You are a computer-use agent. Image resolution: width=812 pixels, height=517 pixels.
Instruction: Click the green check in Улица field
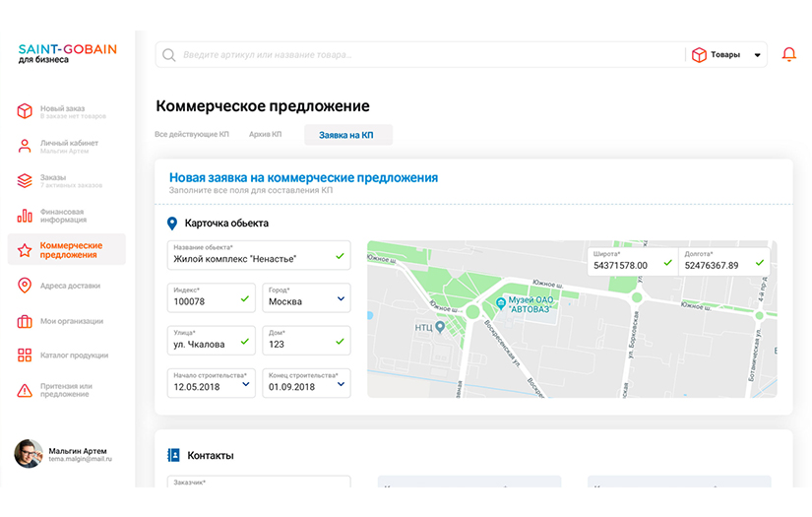pyautogui.click(x=245, y=341)
